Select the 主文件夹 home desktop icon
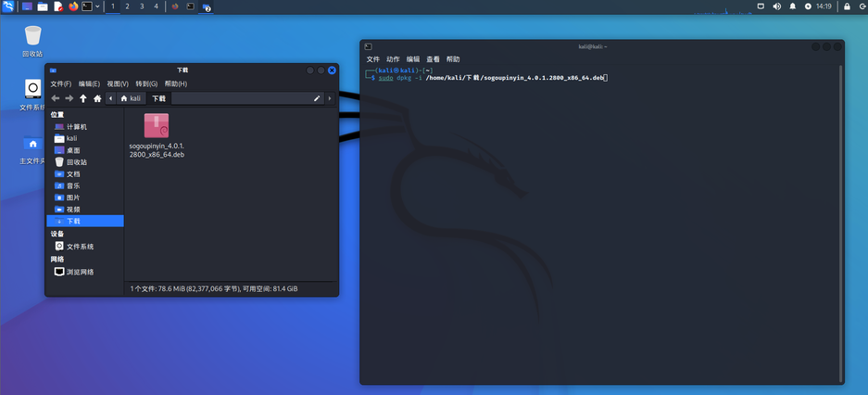This screenshot has height=395, width=868. 32,149
